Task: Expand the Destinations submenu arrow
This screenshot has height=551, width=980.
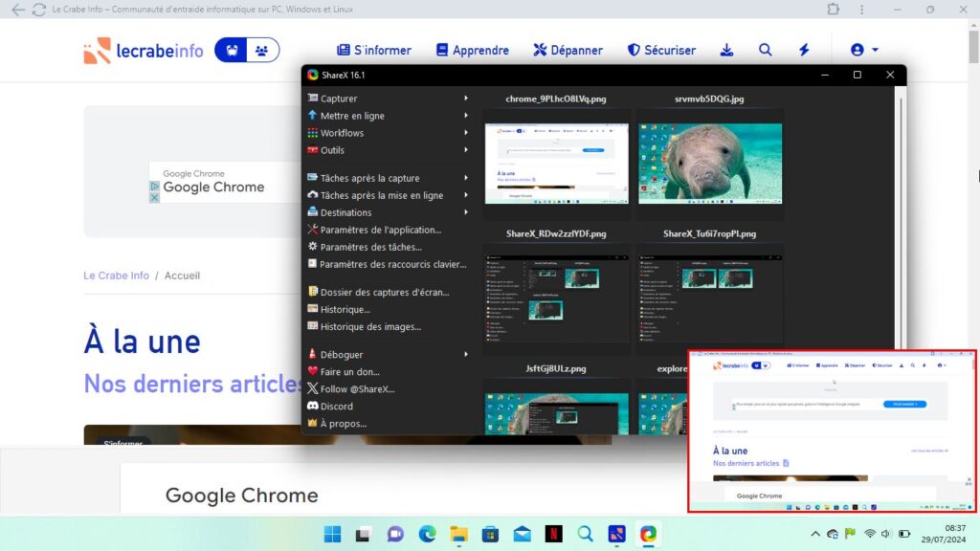Action: pos(466,212)
